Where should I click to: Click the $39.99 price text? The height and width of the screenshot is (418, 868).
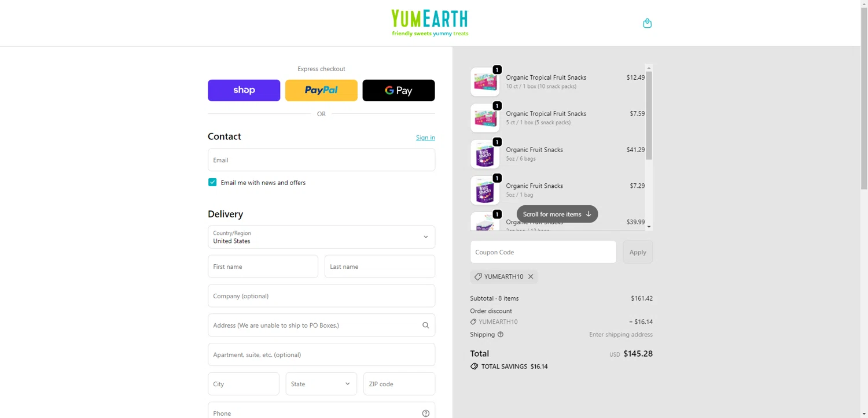(635, 222)
